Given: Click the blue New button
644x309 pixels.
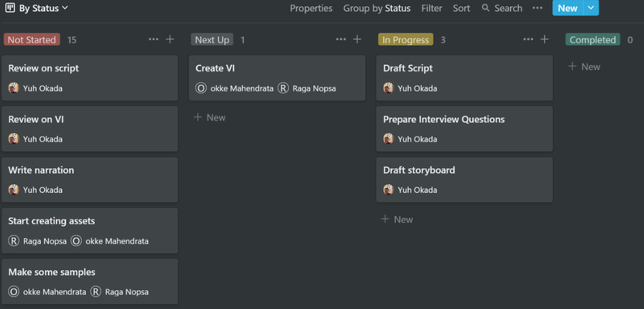Looking at the screenshot, I should click(567, 8).
